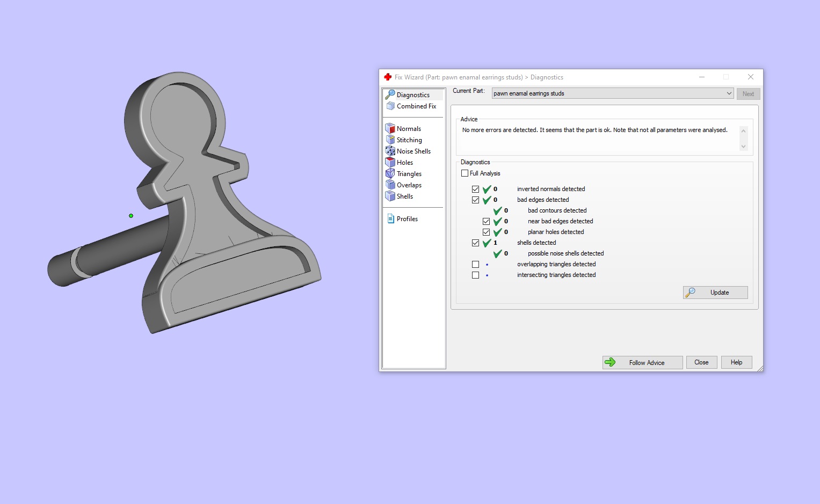
Task: Open the Profiles page label
Action: click(x=407, y=219)
